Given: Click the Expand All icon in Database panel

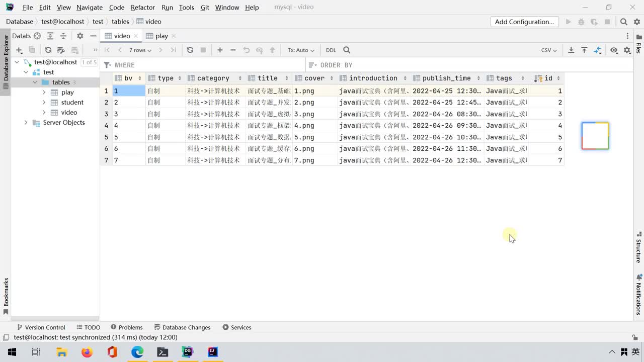Looking at the screenshot, I should tap(50, 36).
